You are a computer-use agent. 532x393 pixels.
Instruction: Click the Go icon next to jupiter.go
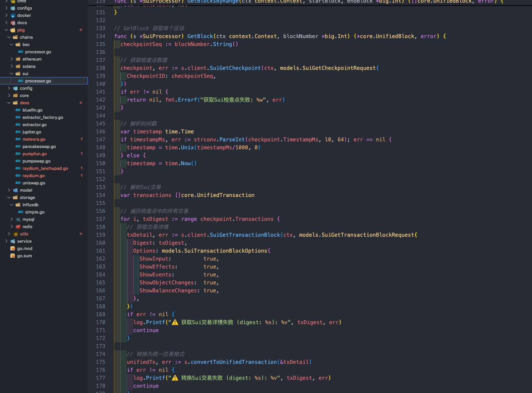coord(18,132)
